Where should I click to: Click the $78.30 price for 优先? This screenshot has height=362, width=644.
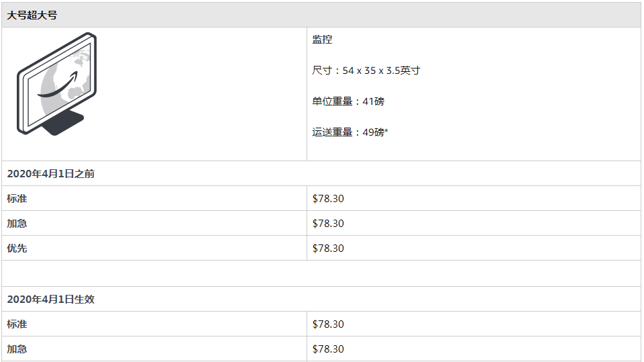click(328, 248)
